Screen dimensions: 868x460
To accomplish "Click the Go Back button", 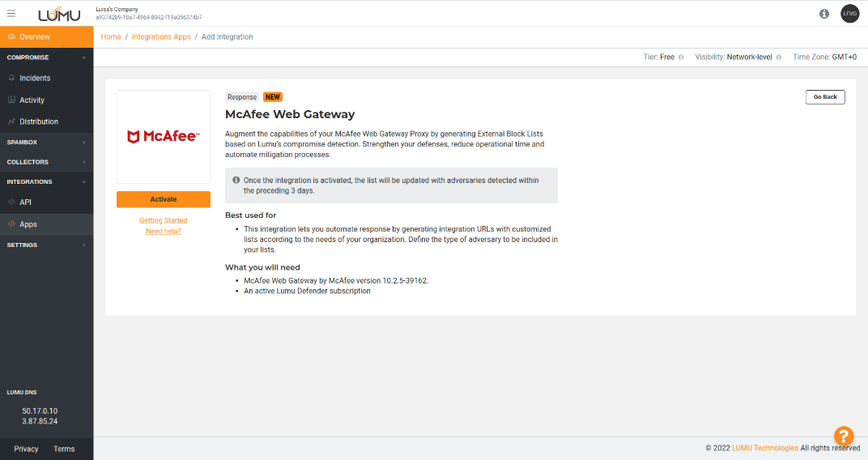I will pos(825,97).
